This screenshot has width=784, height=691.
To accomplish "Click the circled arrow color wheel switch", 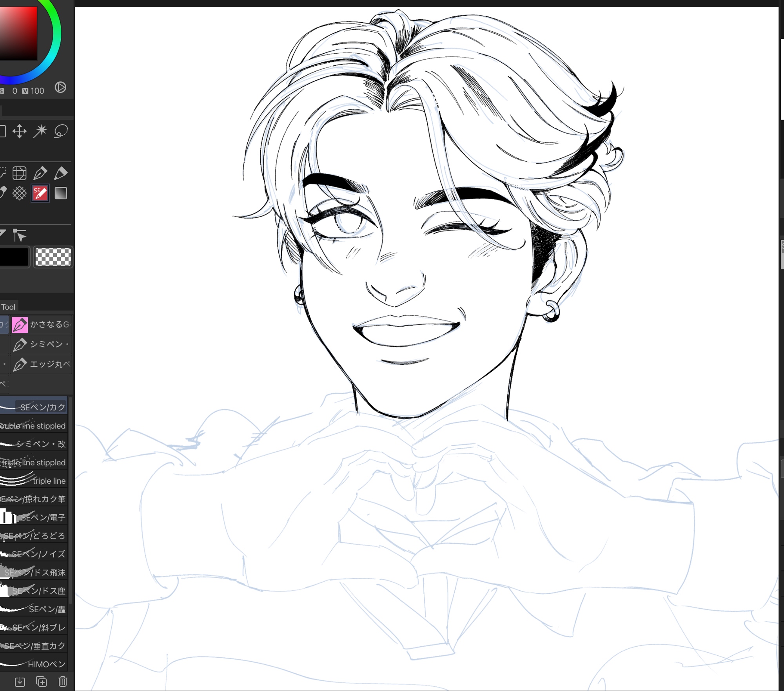I will pos(60,87).
